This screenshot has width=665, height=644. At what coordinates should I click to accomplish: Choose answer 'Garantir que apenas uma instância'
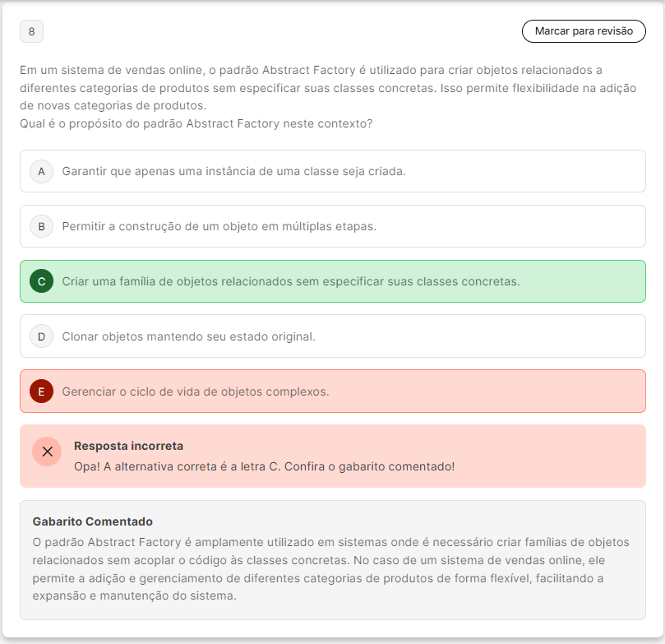[233, 171]
